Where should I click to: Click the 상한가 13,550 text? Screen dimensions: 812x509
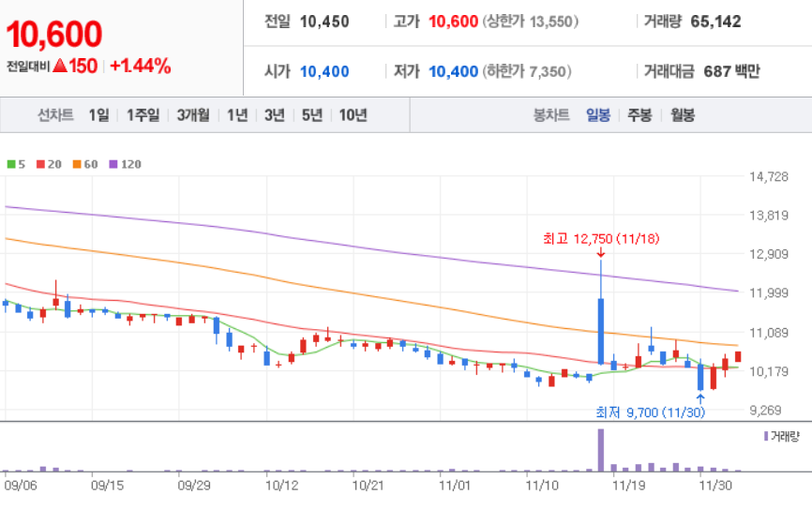531,22
